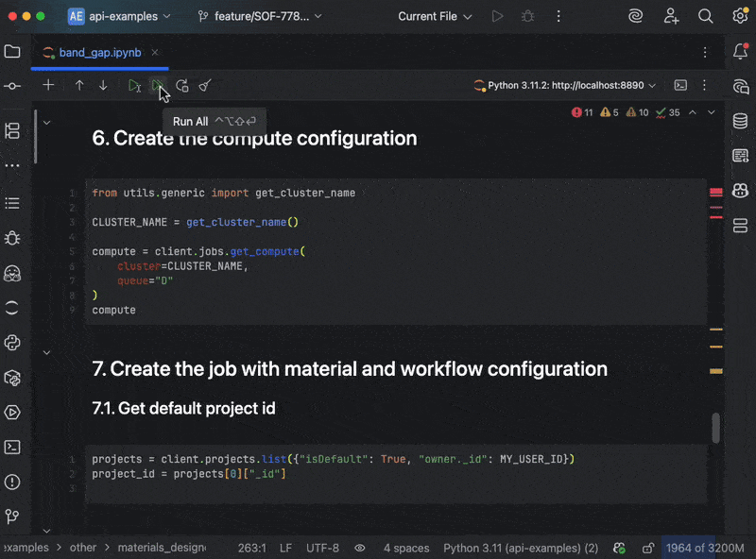
Task: Open the Python Console tool window
Action: point(12,343)
